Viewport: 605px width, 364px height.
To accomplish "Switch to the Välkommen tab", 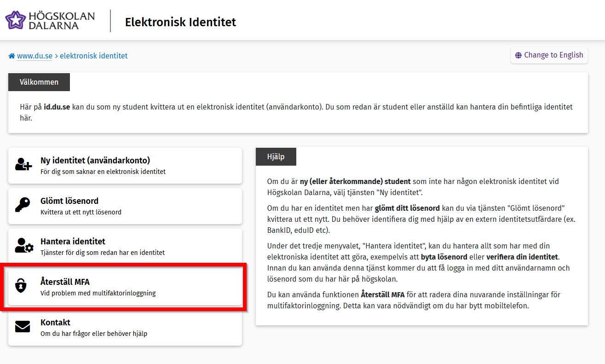I will pos(39,82).
